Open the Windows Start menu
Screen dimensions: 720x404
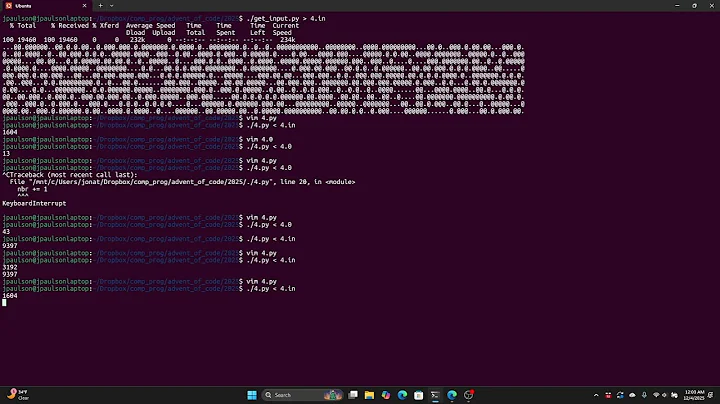point(252,395)
